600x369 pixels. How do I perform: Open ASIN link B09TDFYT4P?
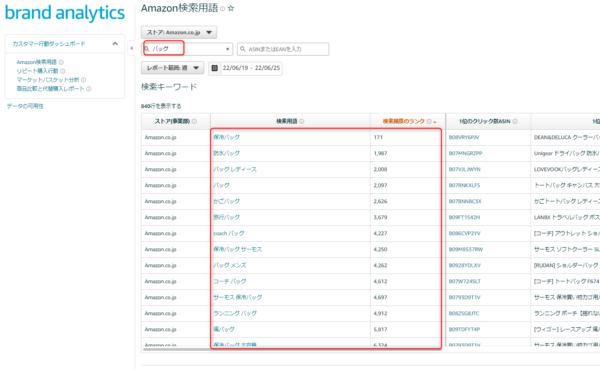coord(464,330)
